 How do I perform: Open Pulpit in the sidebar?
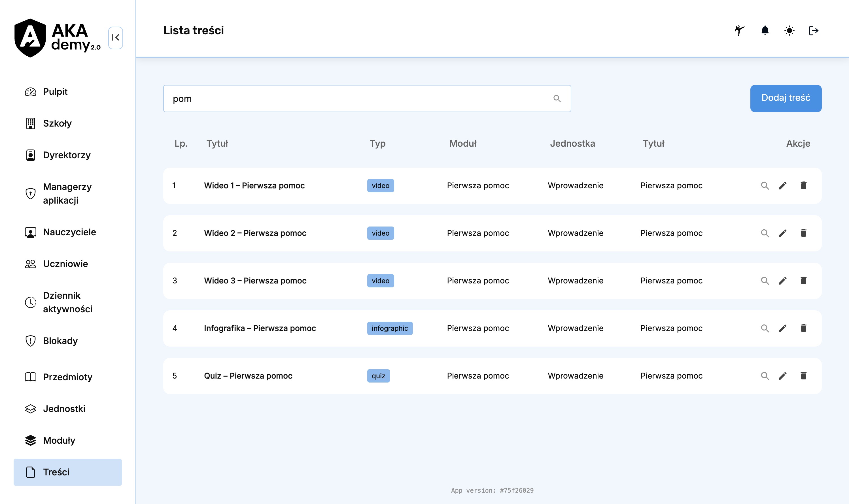point(55,92)
